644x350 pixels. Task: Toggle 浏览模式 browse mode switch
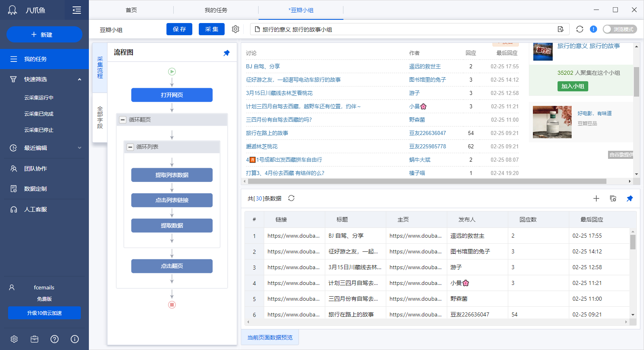(619, 29)
